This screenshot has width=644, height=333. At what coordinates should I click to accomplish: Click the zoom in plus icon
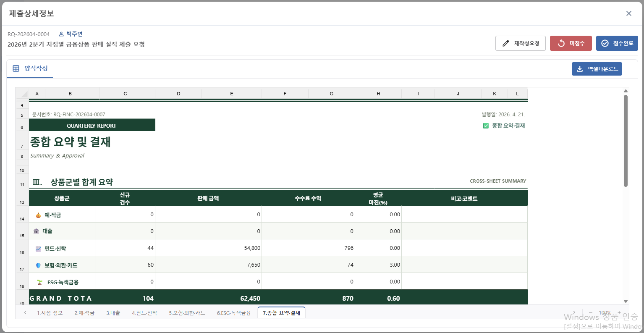pos(619,312)
